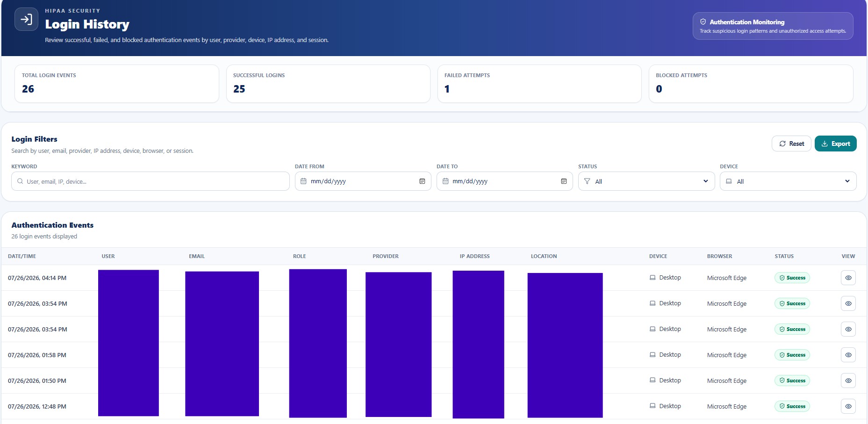The image size is (868, 424).
Task: Click the shield icon beside Authentication Monitoring
Action: 703,22
